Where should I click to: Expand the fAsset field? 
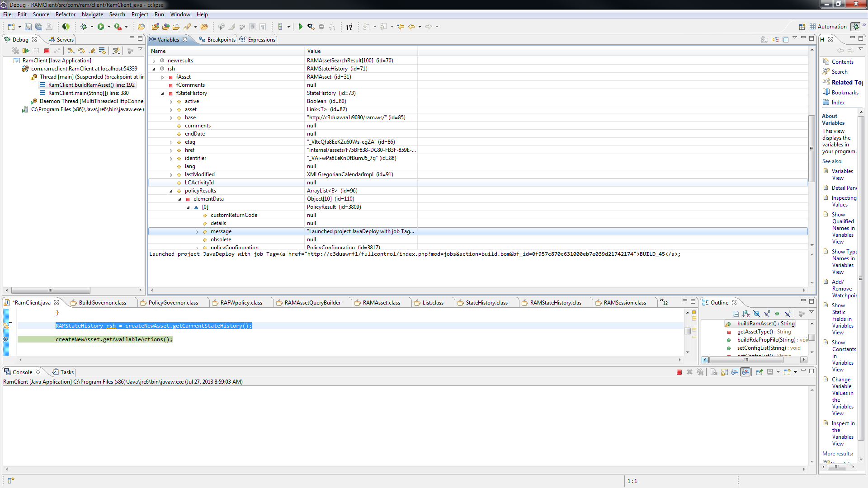point(163,77)
